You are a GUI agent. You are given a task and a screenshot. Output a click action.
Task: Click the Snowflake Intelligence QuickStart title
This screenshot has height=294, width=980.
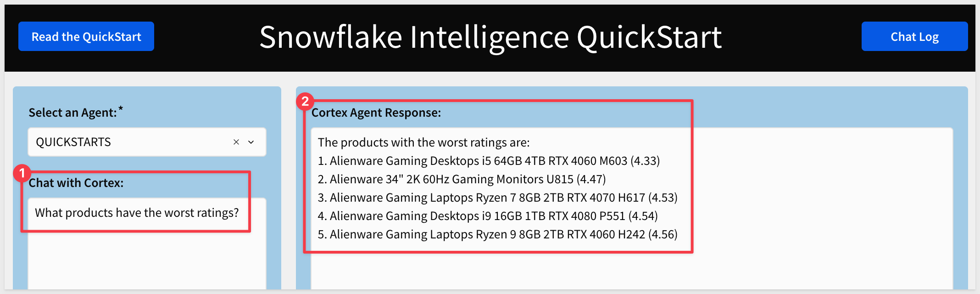point(490,37)
